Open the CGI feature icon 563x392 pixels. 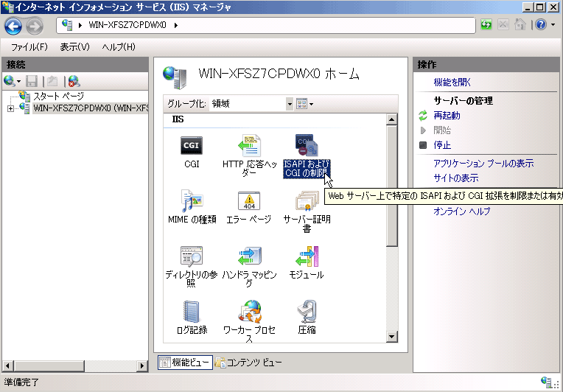click(x=192, y=147)
